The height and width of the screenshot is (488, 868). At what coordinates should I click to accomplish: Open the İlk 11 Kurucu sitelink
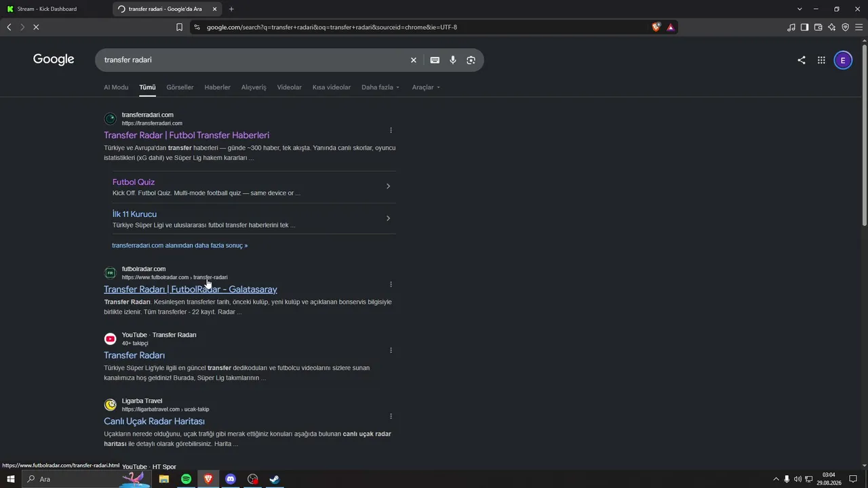(134, 214)
